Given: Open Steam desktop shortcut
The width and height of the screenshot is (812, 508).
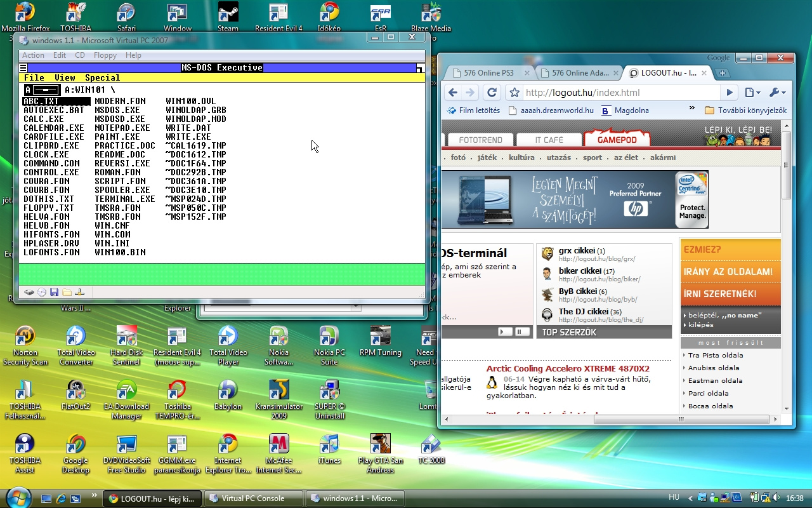Looking at the screenshot, I should [x=228, y=17].
